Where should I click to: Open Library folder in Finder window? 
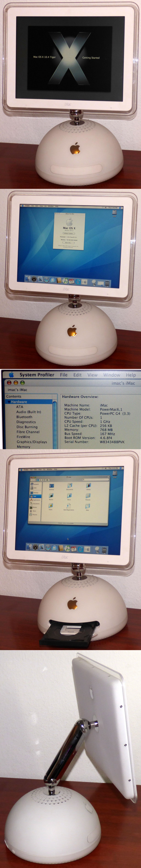(x=88, y=486)
